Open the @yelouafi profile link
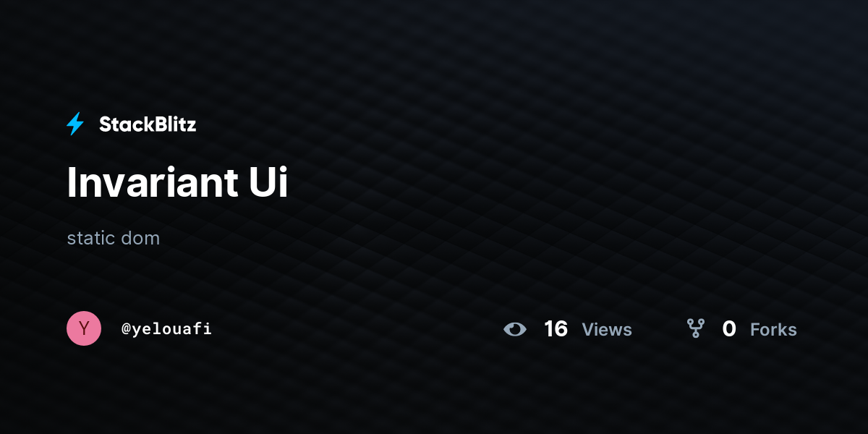The height and width of the screenshot is (434, 868). point(166,328)
